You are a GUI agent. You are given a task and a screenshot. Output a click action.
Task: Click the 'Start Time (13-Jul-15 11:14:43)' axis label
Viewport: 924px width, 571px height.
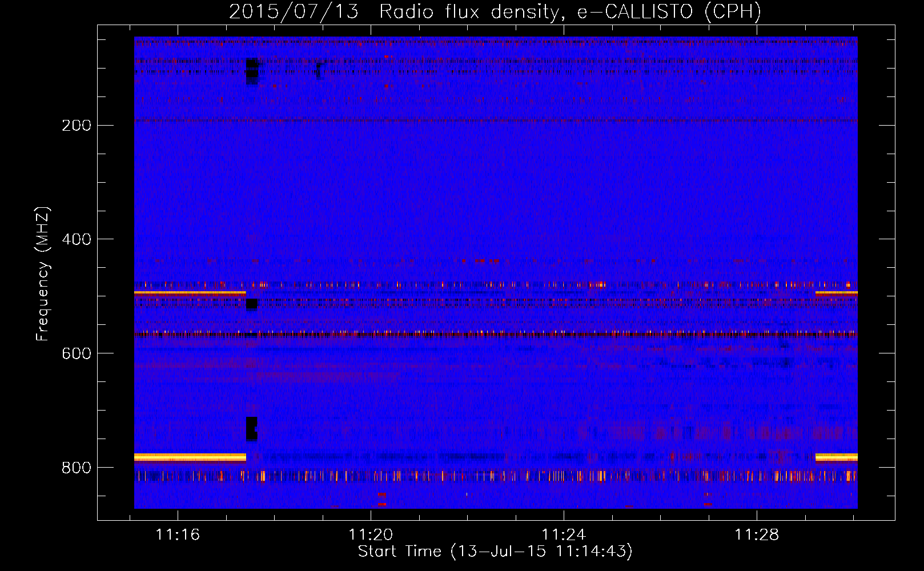click(495, 552)
